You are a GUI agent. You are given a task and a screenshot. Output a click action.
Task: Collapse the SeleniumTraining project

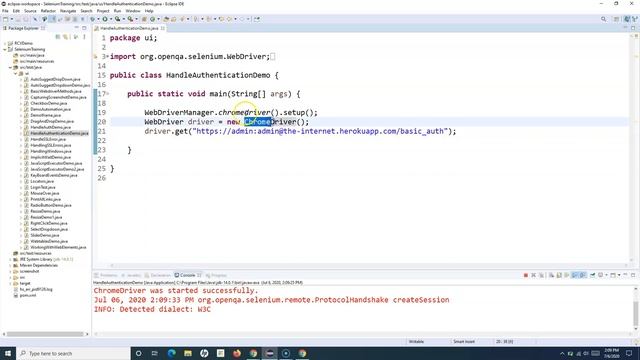5,49
